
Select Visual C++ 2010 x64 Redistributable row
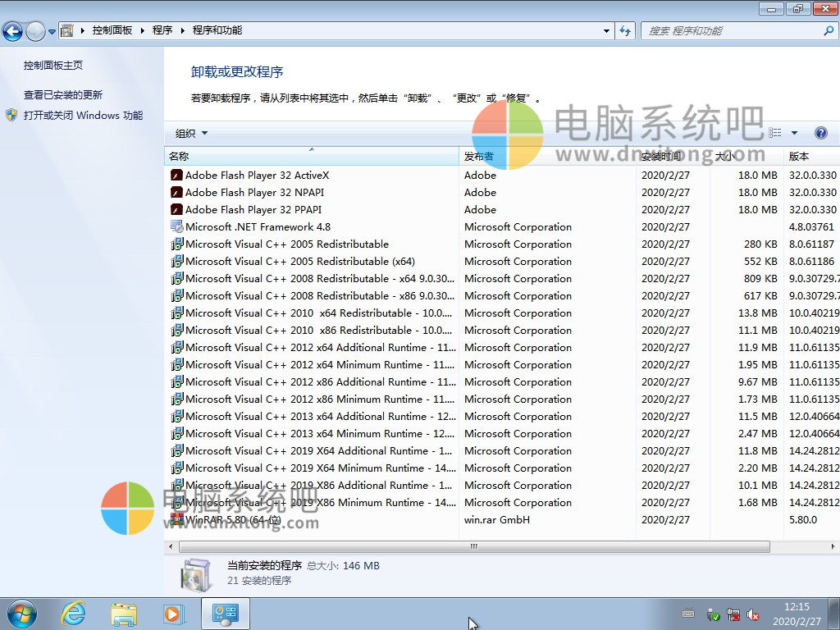502,313
